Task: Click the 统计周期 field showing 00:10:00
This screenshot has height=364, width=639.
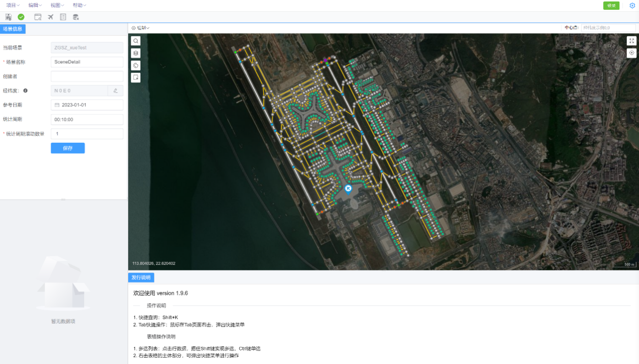Action: pos(87,119)
